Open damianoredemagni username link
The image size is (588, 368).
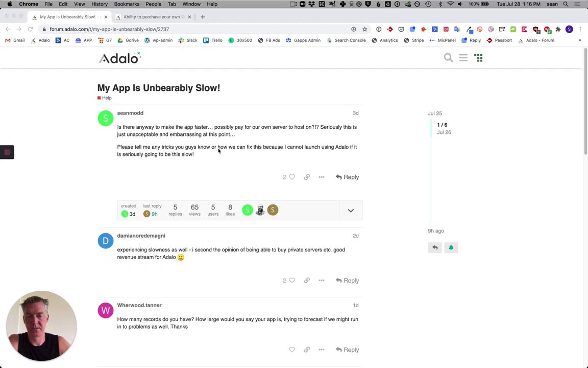pos(141,236)
